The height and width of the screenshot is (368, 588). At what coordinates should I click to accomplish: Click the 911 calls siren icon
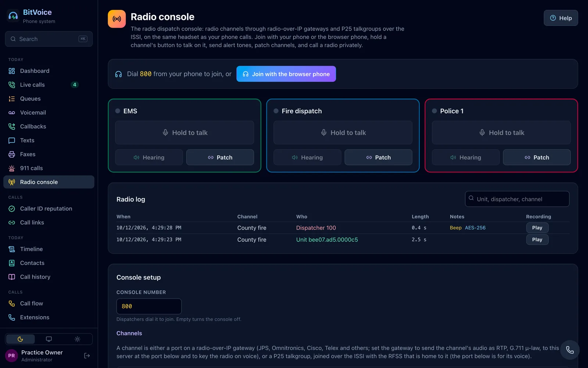coord(12,168)
